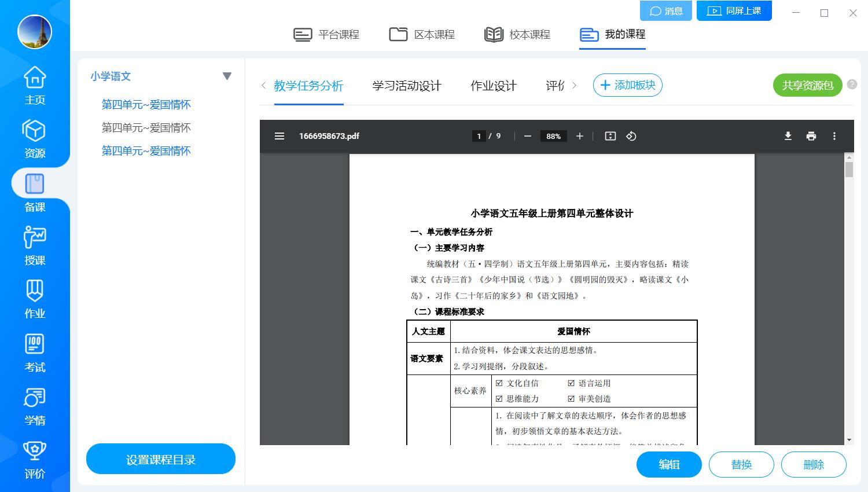This screenshot has height=492, width=868.
Task: Print the PDF document
Action: point(811,136)
